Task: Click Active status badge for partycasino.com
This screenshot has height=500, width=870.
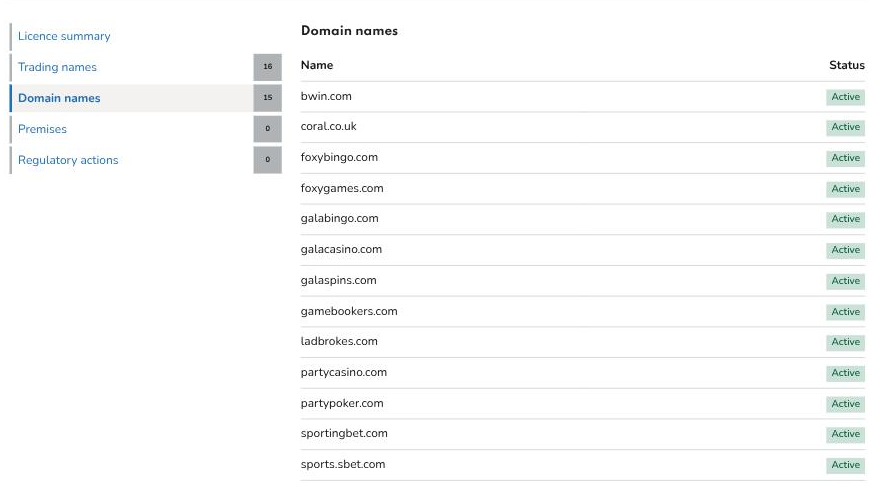Action: click(846, 373)
